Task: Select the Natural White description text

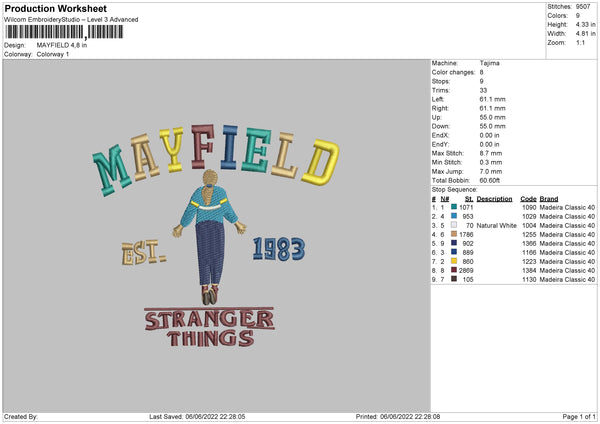Action: point(497,225)
